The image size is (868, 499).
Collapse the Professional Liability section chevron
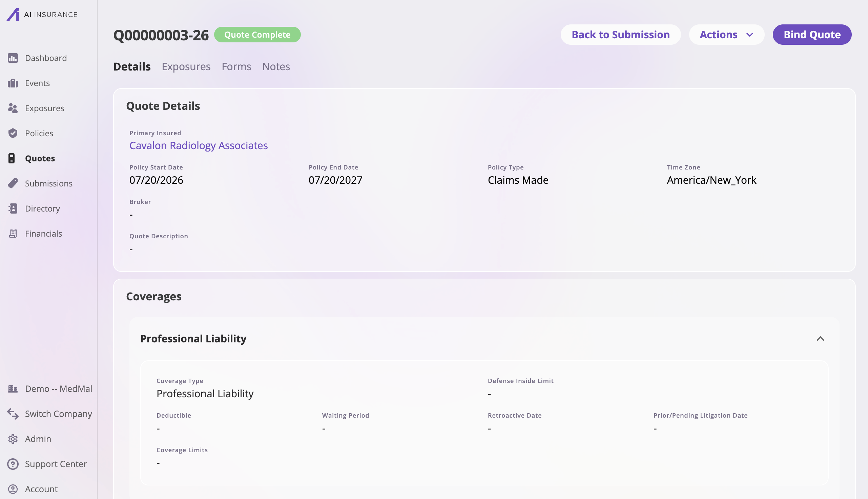(x=820, y=339)
